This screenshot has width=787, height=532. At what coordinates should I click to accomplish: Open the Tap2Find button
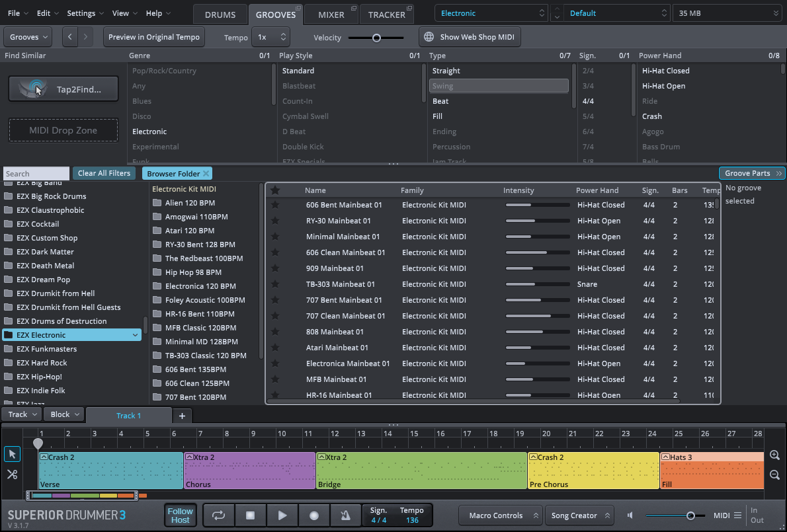(x=63, y=89)
